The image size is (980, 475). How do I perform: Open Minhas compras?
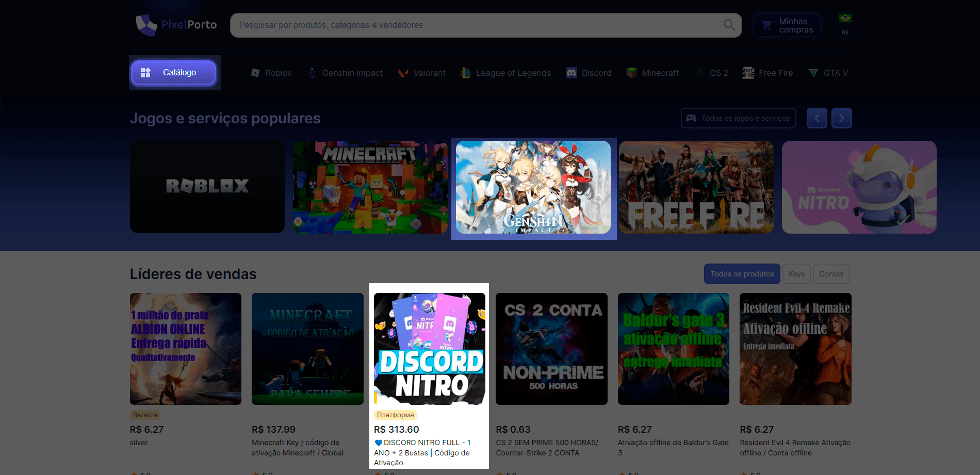[787, 25]
